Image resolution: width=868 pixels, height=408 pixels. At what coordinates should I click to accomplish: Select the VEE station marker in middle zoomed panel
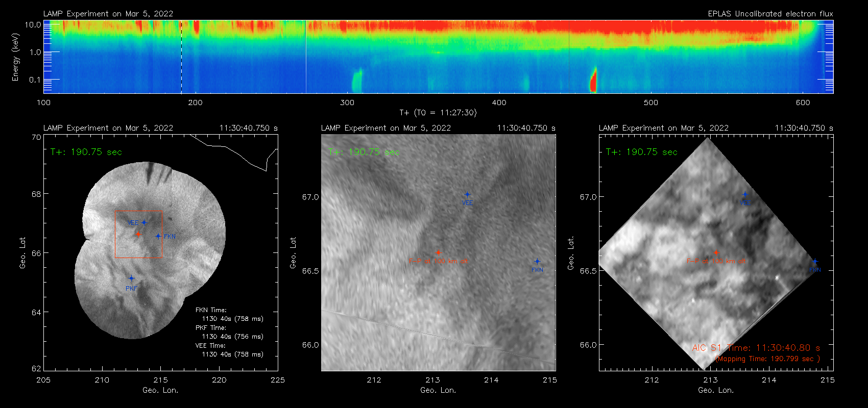(467, 194)
